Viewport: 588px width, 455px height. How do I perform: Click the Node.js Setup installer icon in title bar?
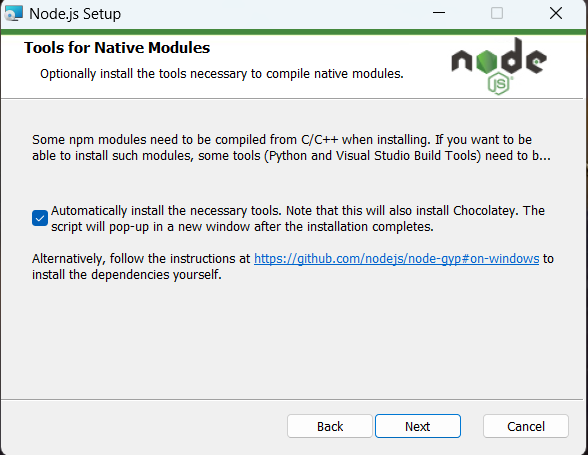pos(14,13)
